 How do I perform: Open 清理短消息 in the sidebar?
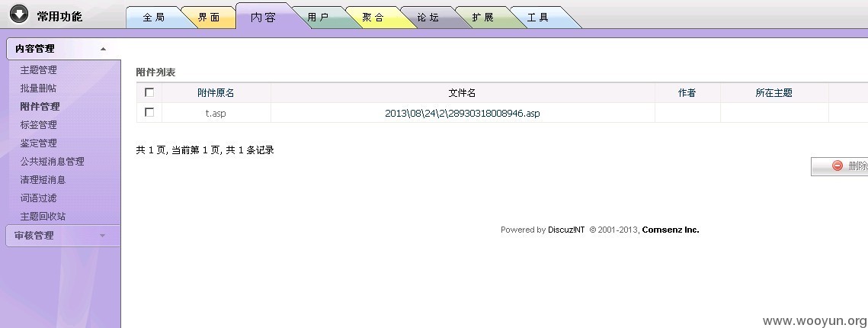click(43, 179)
